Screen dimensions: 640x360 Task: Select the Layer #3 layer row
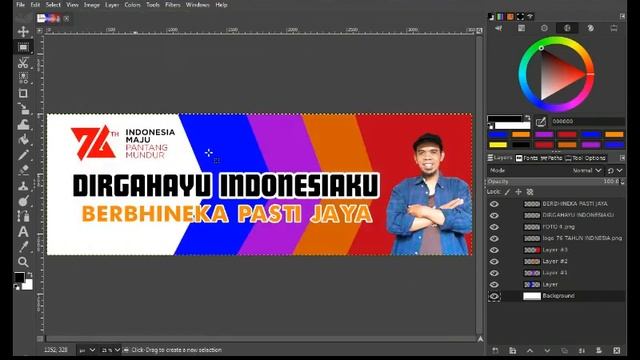tap(556, 250)
